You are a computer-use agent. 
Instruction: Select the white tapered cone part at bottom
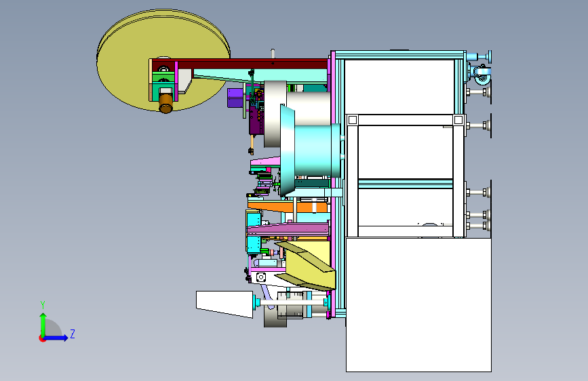point(224,304)
